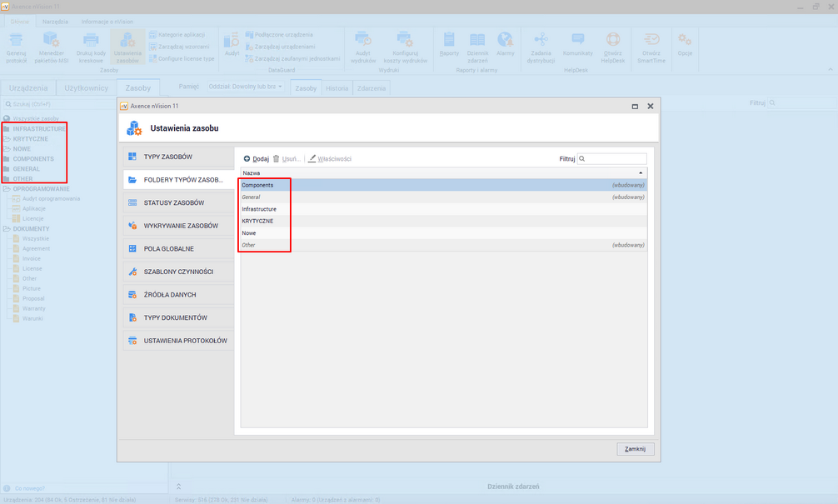Open the Ustawienia protokołów section

pos(184,341)
